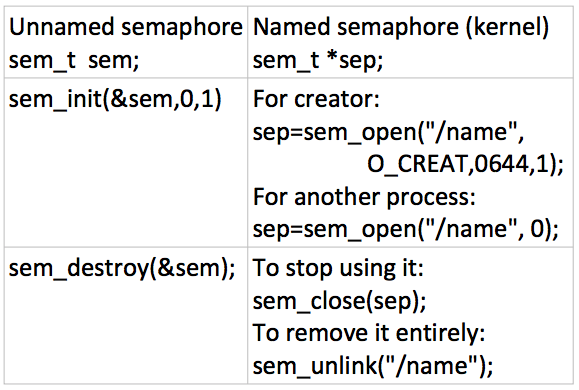Click the 'To stop using it:' label
Screen dimensions: 579x390
[x=338, y=268]
